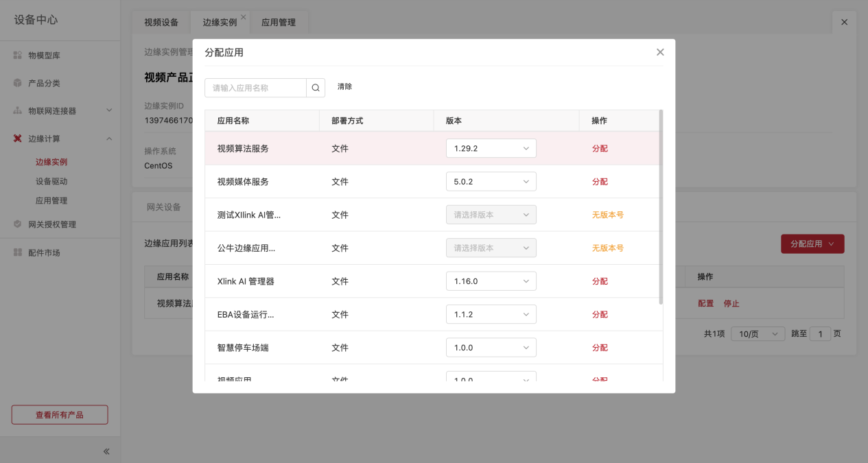Viewport: 868px width, 463px height.
Task: Click the 产品分类 cube icon
Action: pos(18,83)
